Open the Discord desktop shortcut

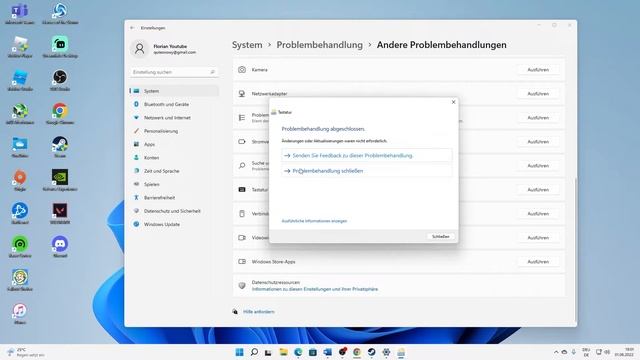(x=60, y=247)
